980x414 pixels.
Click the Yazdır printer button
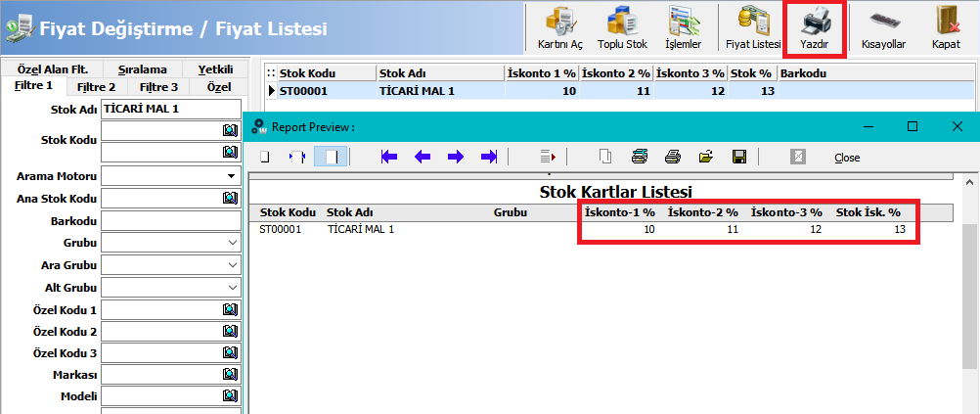(815, 28)
